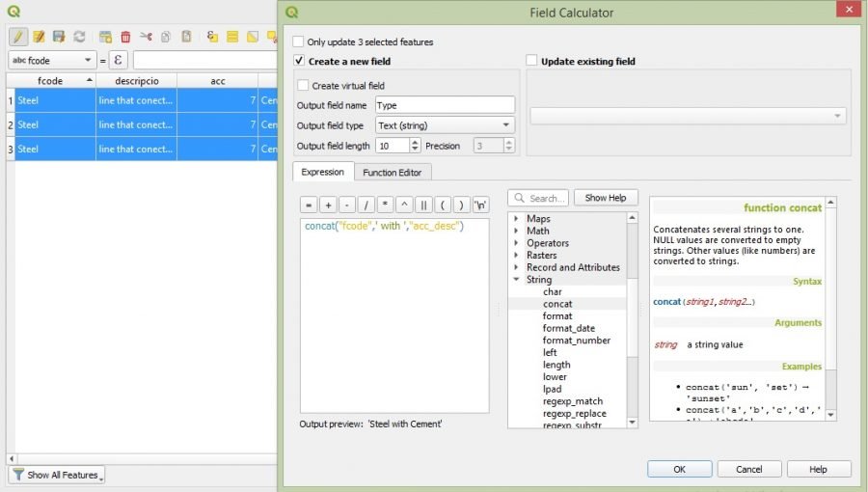Check the Create virtual field box
Image resolution: width=868 pixels, height=492 pixels.
point(304,86)
